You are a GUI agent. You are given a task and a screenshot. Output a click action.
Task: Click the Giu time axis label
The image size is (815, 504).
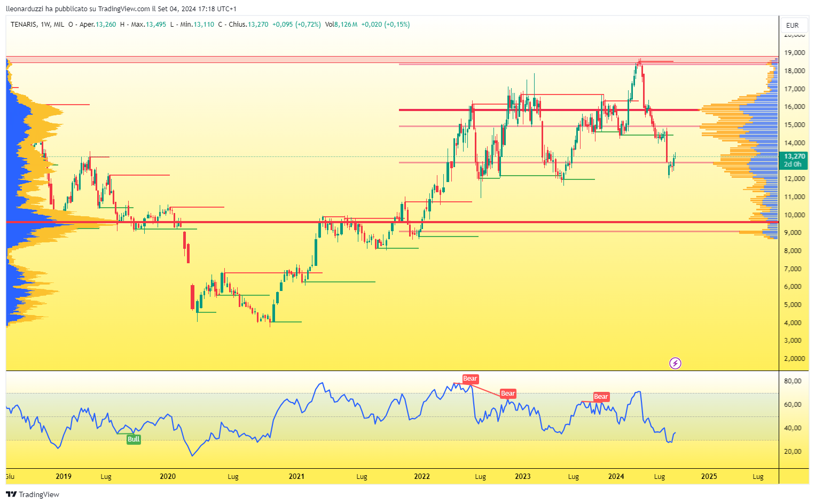pos(10,477)
